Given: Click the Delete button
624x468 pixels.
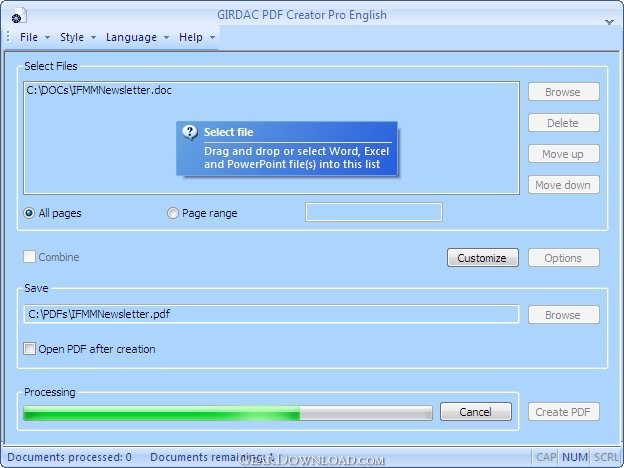Looking at the screenshot, I should pos(564,123).
